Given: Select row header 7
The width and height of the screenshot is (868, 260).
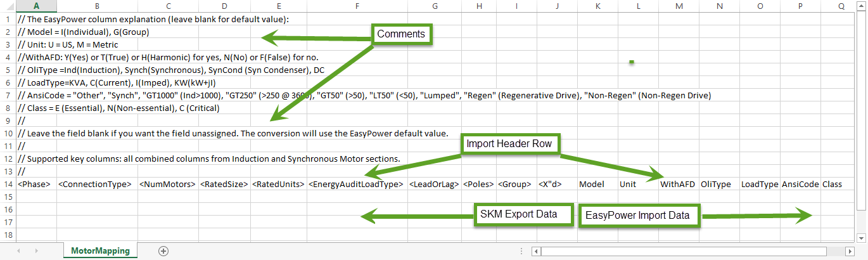Looking at the screenshot, I should [8, 95].
